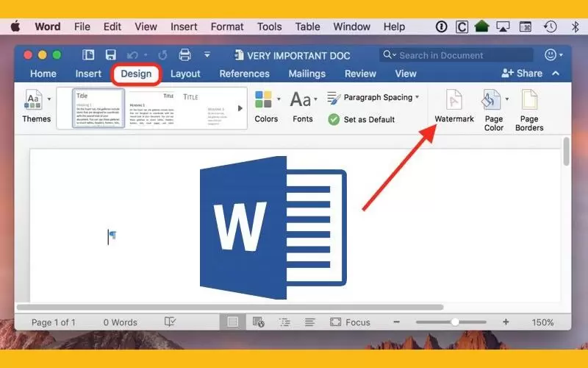The height and width of the screenshot is (368, 588).
Task: Click the Time Machine icon in menu bar
Action: [550, 26]
